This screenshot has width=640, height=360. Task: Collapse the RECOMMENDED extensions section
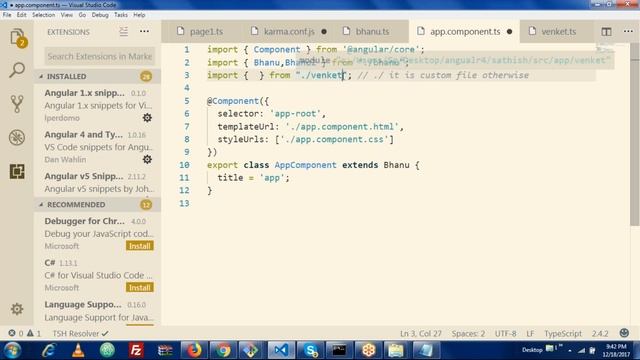coord(97,204)
